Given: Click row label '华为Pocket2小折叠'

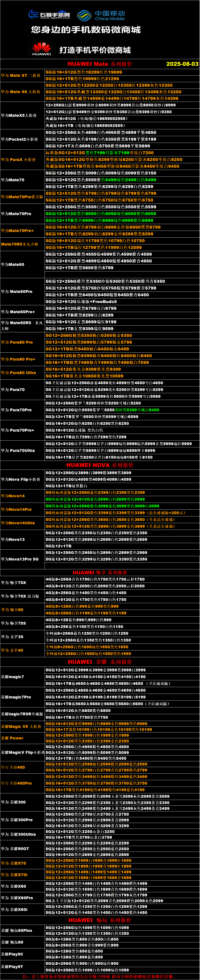Looking at the screenshot, I should 19,139.
